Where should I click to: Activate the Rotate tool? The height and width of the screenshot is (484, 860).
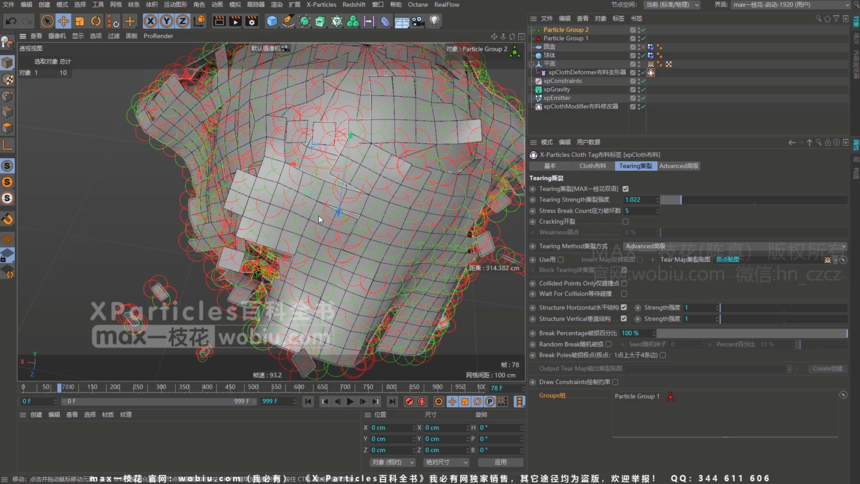pos(96,21)
